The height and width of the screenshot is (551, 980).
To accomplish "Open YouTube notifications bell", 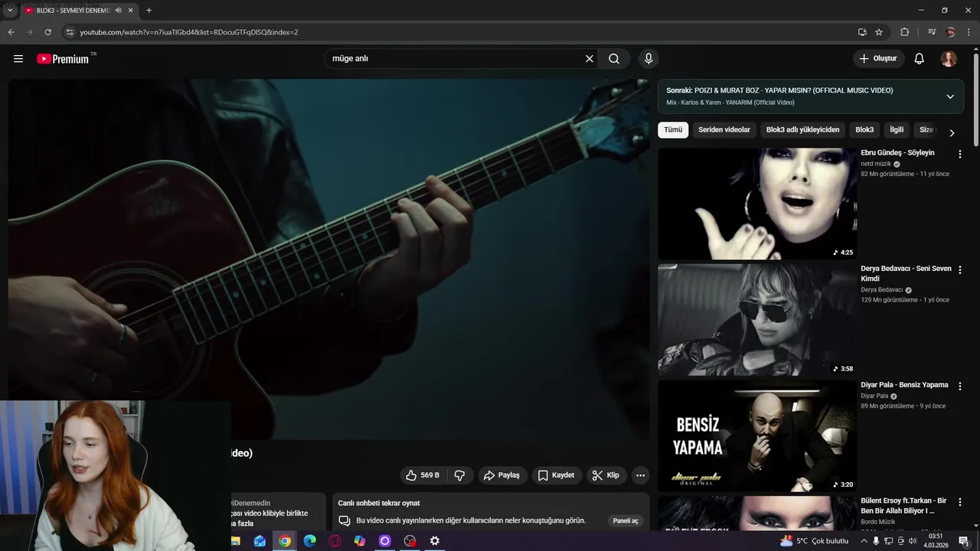I will [x=920, y=59].
